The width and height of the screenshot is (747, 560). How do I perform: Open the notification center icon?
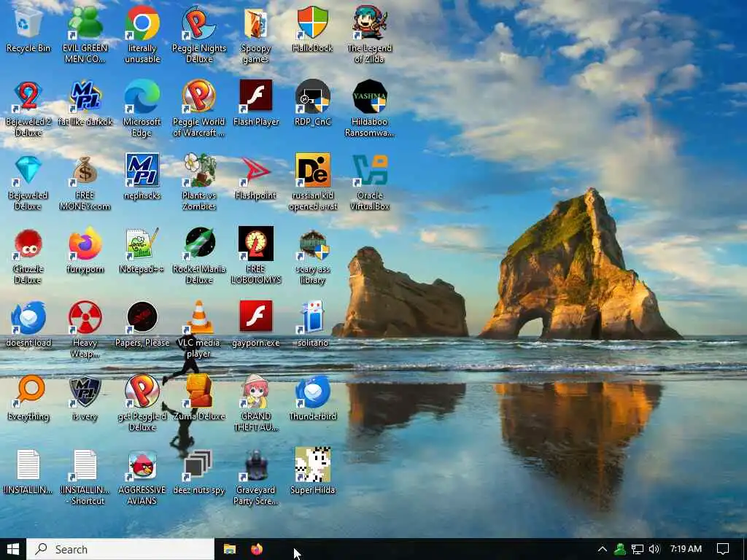[x=723, y=550]
